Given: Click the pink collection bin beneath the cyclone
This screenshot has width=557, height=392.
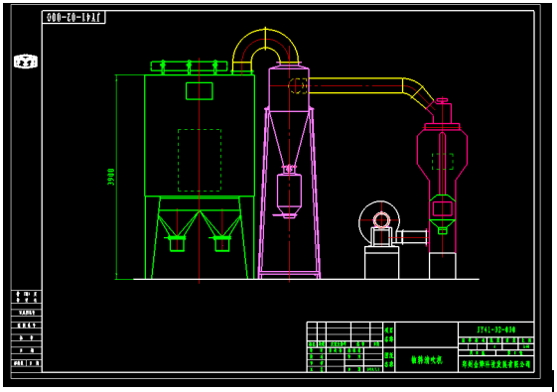Looking at the screenshot, I should (x=289, y=195).
